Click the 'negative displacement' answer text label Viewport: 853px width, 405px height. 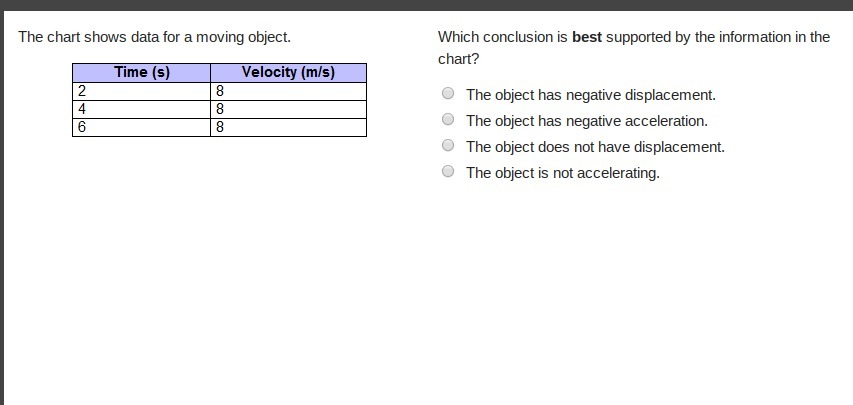click(591, 95)
